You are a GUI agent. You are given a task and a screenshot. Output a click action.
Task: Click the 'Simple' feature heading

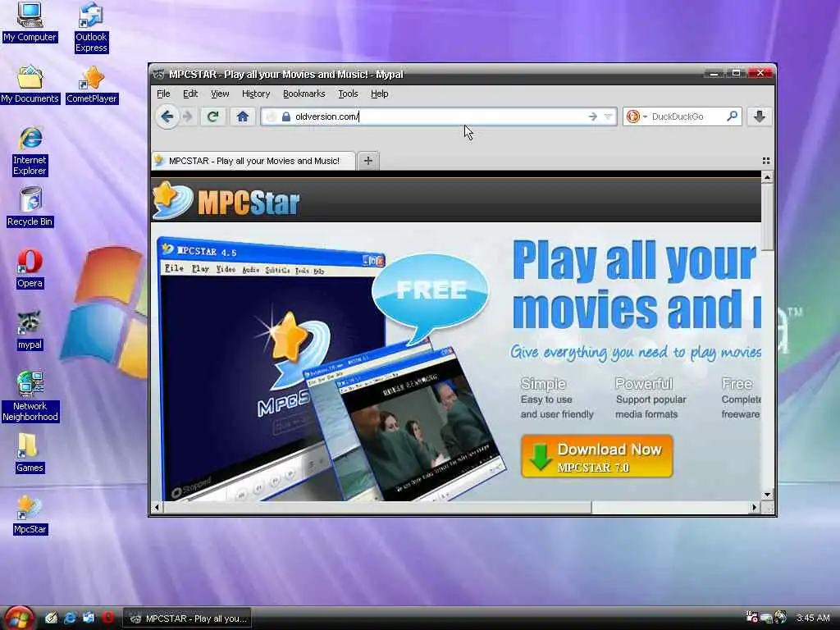pos(543,384)
